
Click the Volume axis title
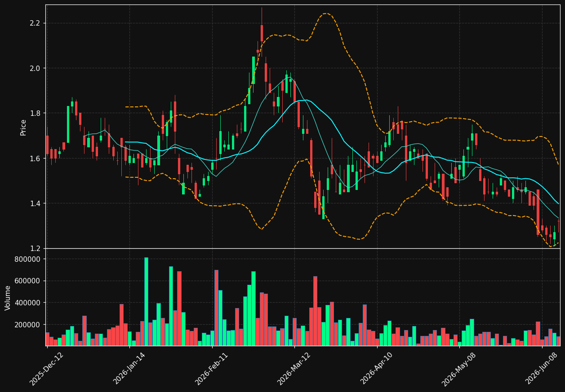tap(8, 298)
